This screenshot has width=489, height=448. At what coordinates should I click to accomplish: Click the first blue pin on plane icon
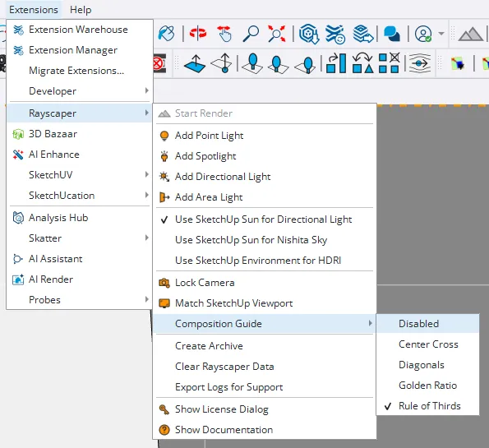(x=252, y=63)
